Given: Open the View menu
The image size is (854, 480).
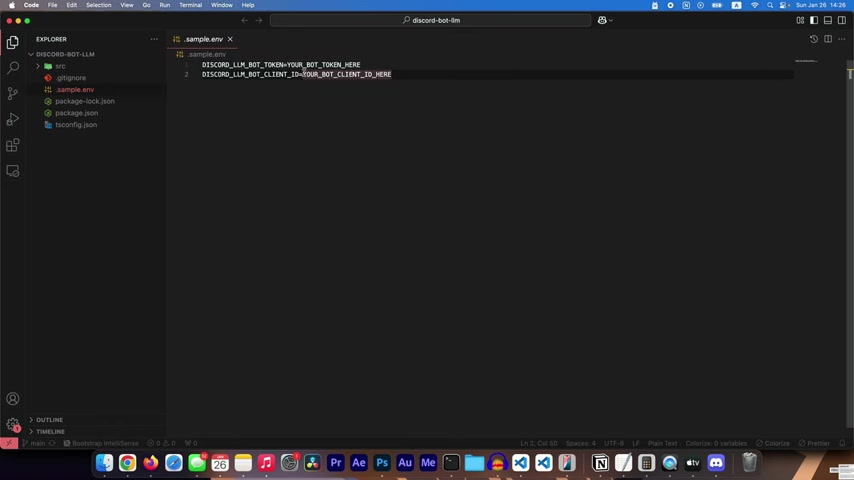Looking at the screenshot, I should coord(127,5).
